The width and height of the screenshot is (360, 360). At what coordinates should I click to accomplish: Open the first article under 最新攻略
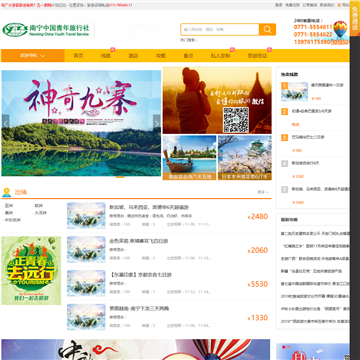315,233
